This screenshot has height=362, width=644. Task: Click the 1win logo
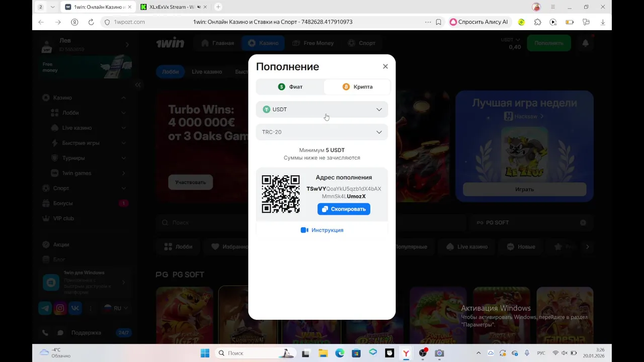pyautogui.click(x=170, y=43)
